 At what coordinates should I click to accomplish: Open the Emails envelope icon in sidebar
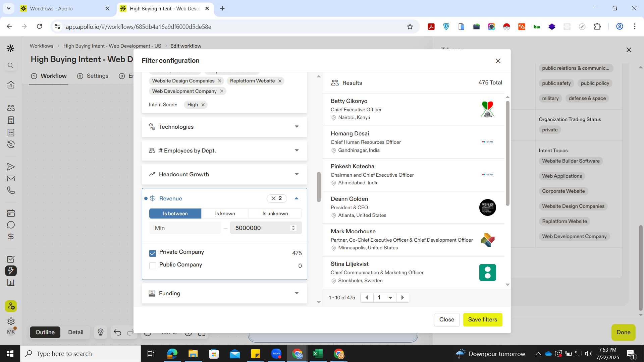(11, 179)
